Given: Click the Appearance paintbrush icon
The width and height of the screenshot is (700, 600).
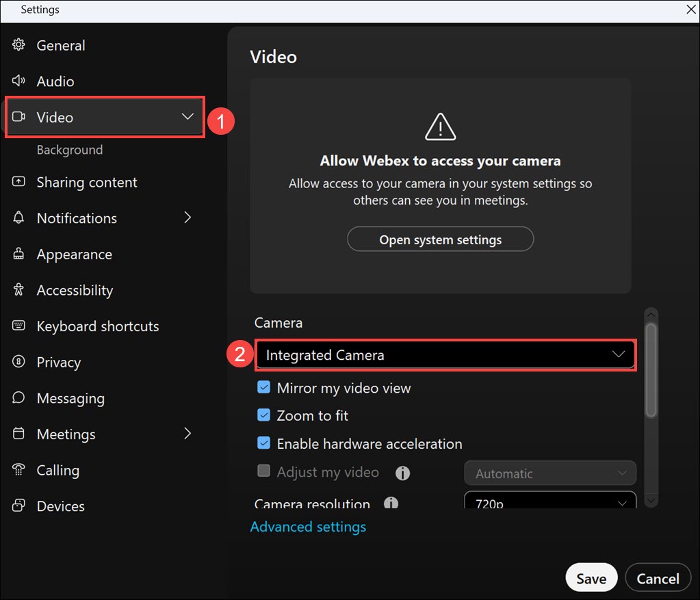Looking at the screenshot, I should pos(19,254).
